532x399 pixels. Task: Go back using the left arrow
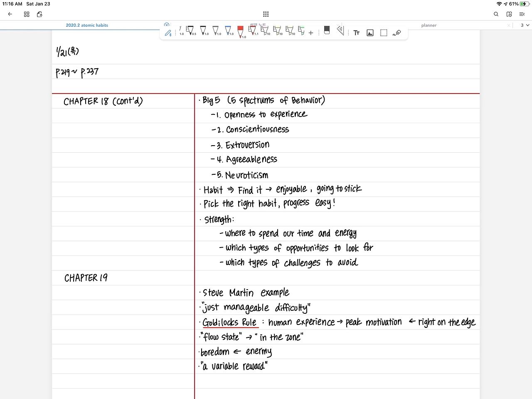pos(10,14)
